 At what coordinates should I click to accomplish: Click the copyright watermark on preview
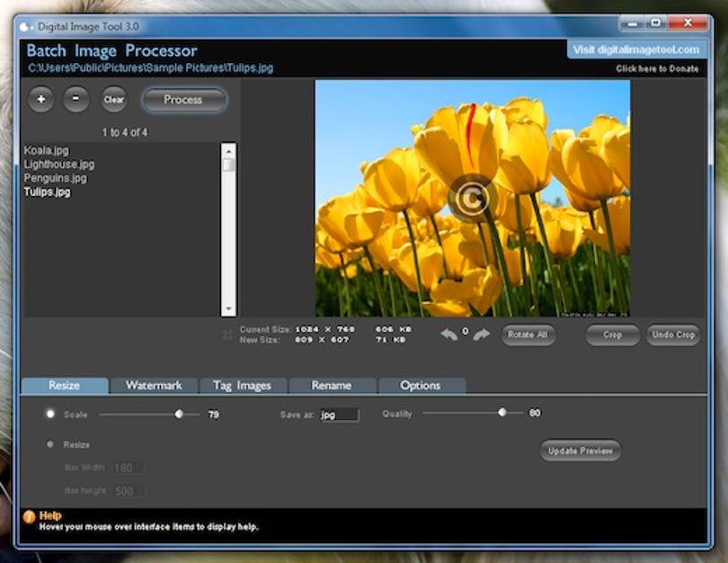click(472, 199)
